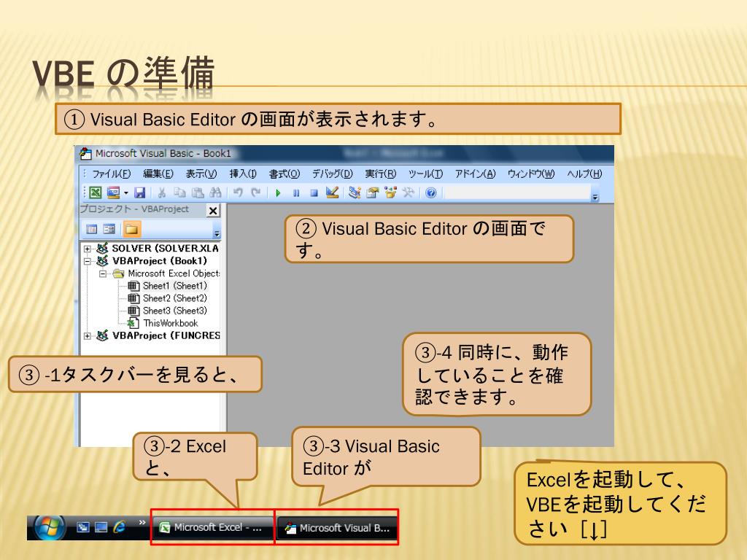Click the Paste clipboard icon
The image size is (747, 560).
(x=197, y=192)
